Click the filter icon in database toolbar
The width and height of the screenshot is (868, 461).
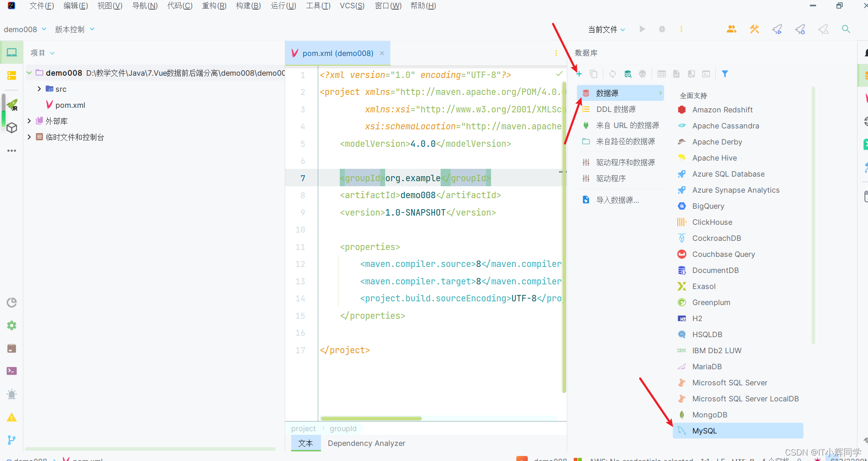click(725, 74)
